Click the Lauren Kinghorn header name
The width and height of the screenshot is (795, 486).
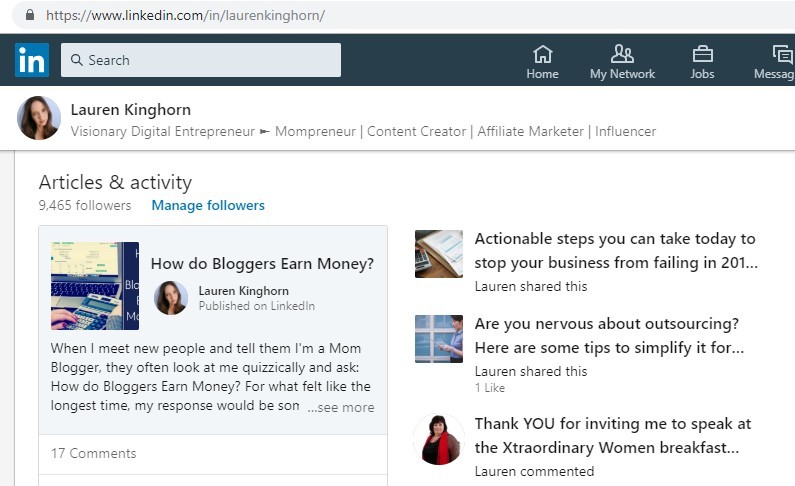(x=131, y=109)
